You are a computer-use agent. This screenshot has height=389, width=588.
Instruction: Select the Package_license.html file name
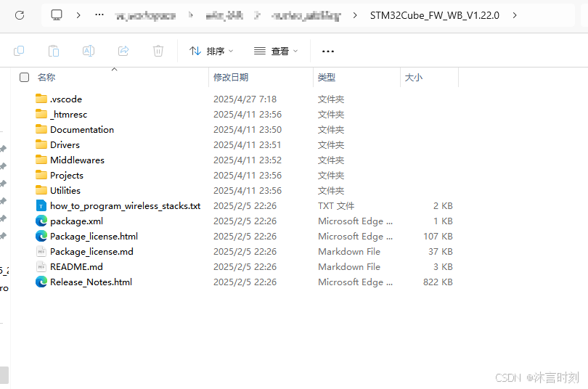click(x=94, y=237)
